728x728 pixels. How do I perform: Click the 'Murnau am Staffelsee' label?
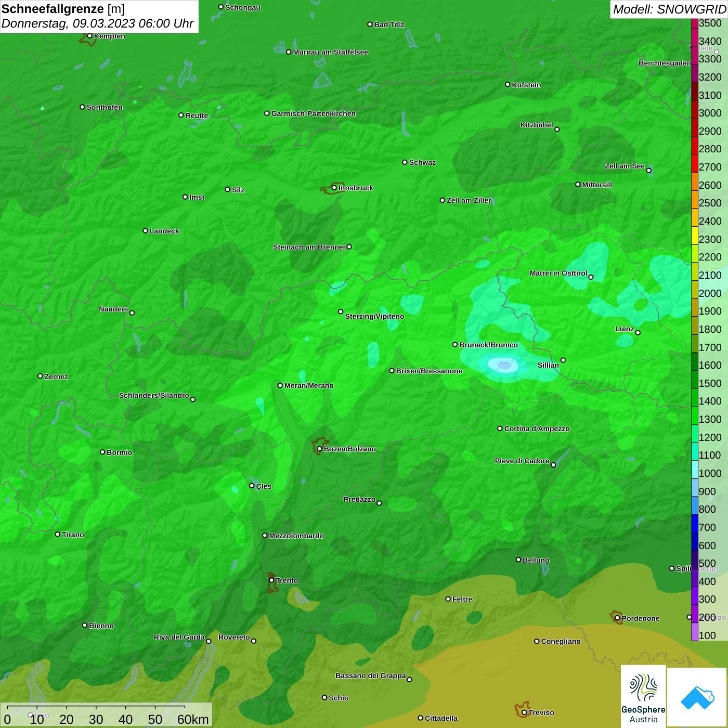click(331, 52)
